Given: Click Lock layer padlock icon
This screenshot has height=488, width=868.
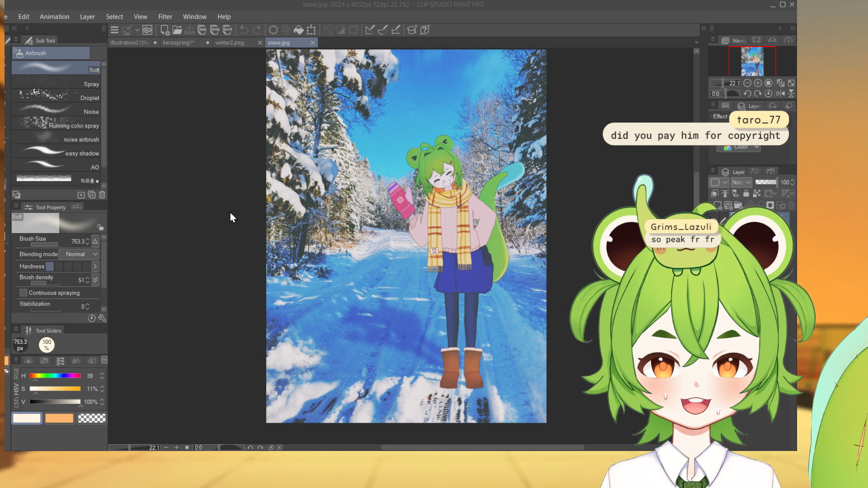Looking at the screenshot, I should point(746,193).
